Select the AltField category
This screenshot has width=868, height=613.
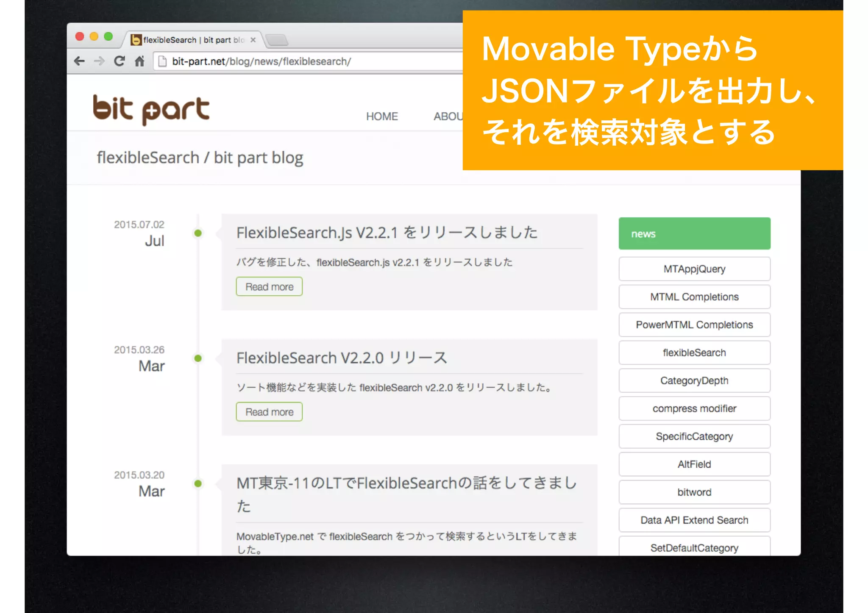[694, 465]
